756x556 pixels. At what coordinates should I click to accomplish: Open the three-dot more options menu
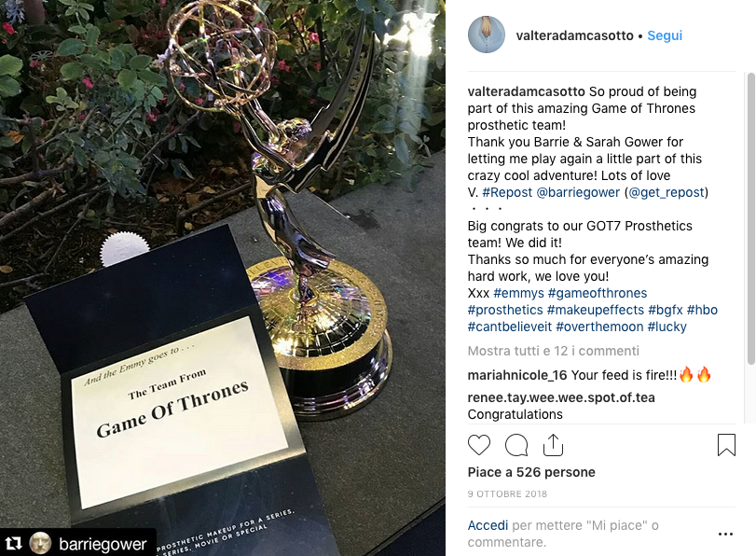click(725, 534)
